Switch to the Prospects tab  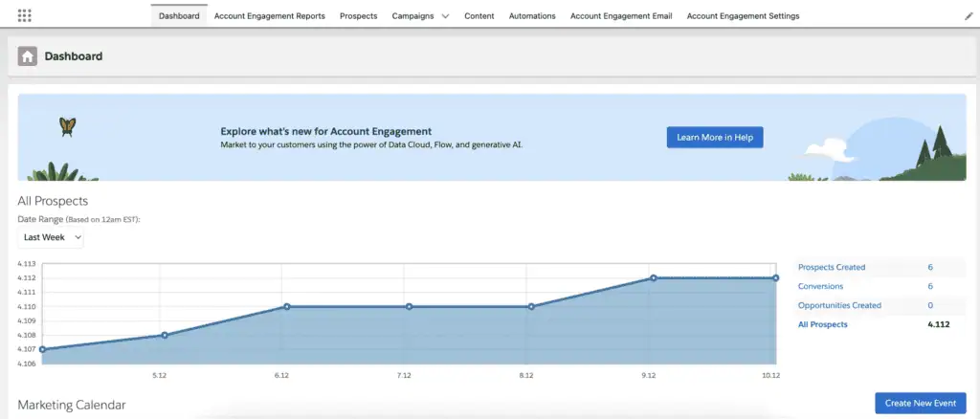[359, 15]
